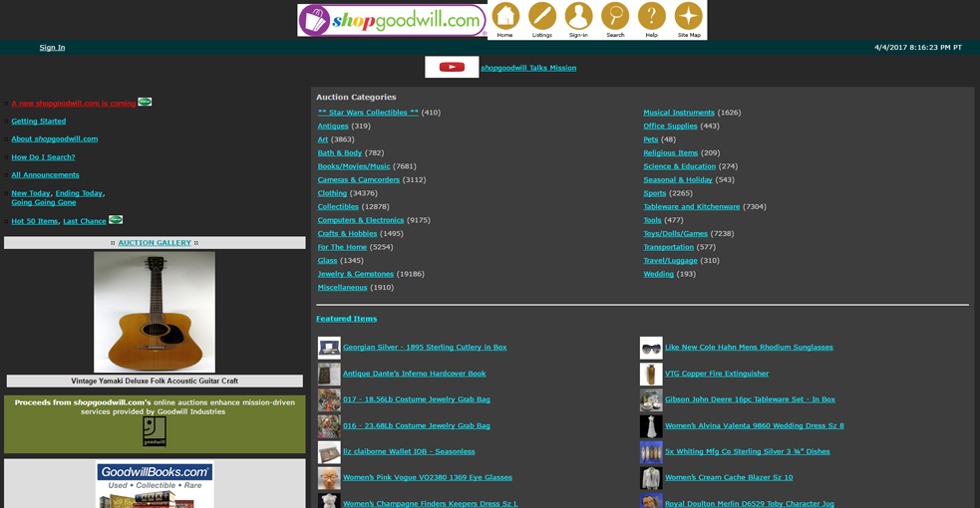Open Georgian Silver cutlery thumbnail
The width and height of the screenshot is (980, 508).
point(329,348)
